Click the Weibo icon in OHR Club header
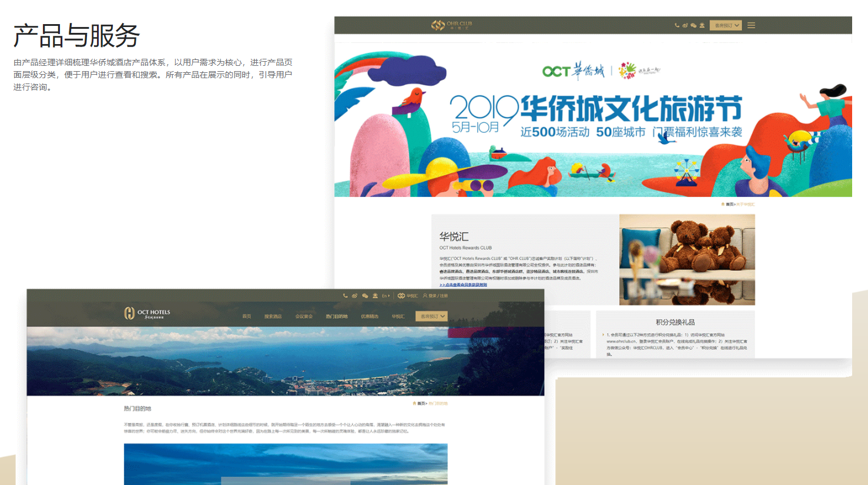Screen dimensions: 868x485 [685, 25]
